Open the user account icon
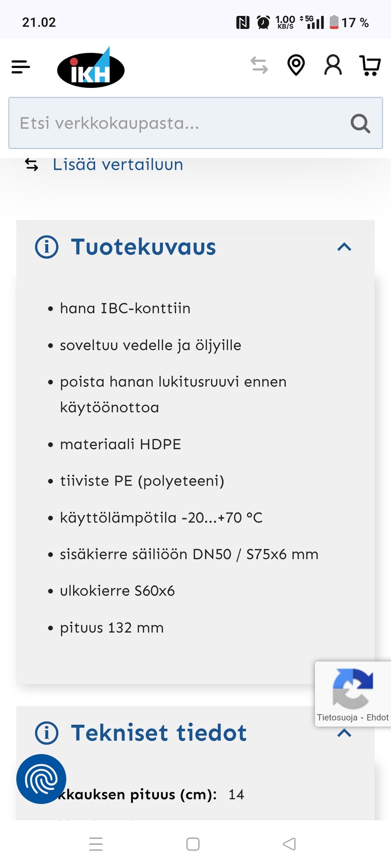 click(333, 65)
